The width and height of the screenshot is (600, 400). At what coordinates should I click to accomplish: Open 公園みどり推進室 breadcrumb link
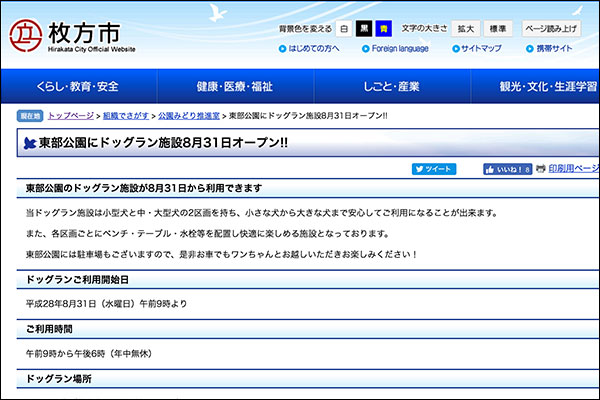189,116
